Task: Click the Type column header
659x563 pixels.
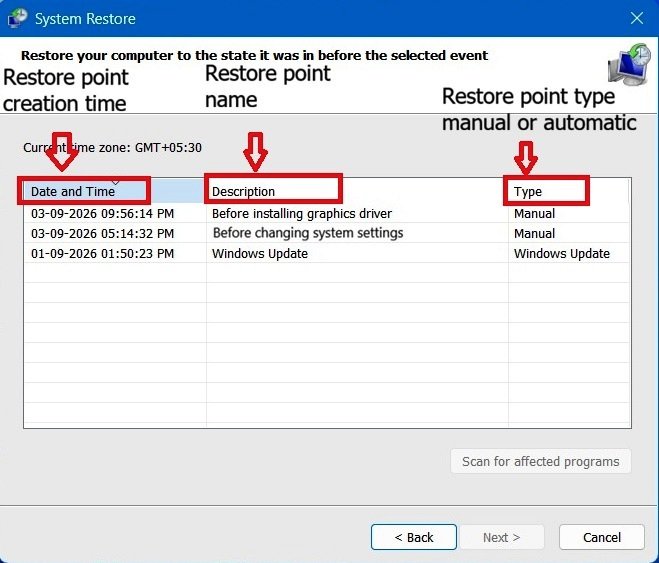Action: (569, 191)
